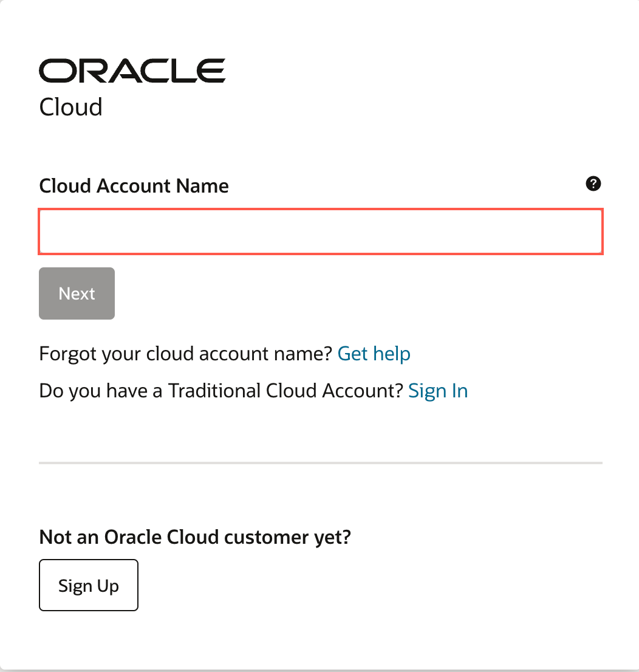Click the horizontal divider line above the sign-up section
Screen dimensions: 639x672
[321, 463]
